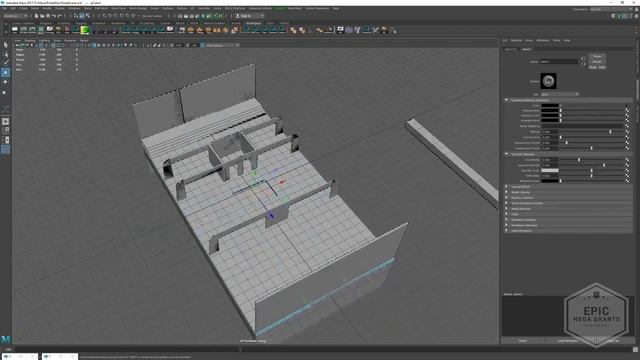Screen dimensions: 640x360
Task: Open the Workspace dropdown
Action: click(x=612, y=9)
